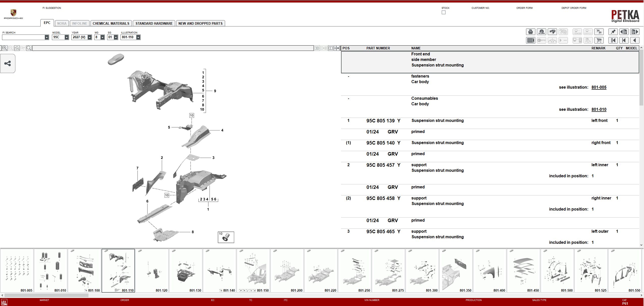Click the illustration search text field
The height and width of the screenshot is (306, 644).
click(x=173, y=48)
